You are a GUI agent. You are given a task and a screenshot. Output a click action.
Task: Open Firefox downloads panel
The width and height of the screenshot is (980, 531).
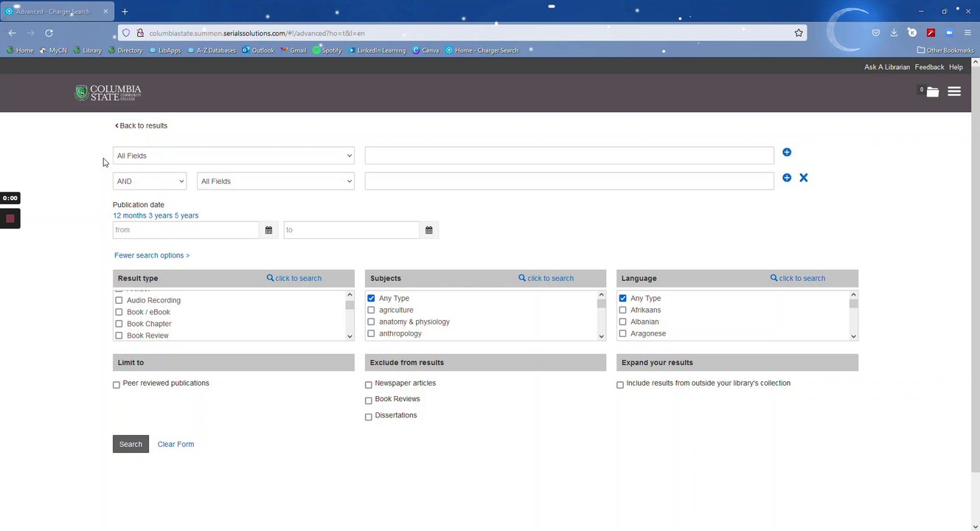click(894, 33)
